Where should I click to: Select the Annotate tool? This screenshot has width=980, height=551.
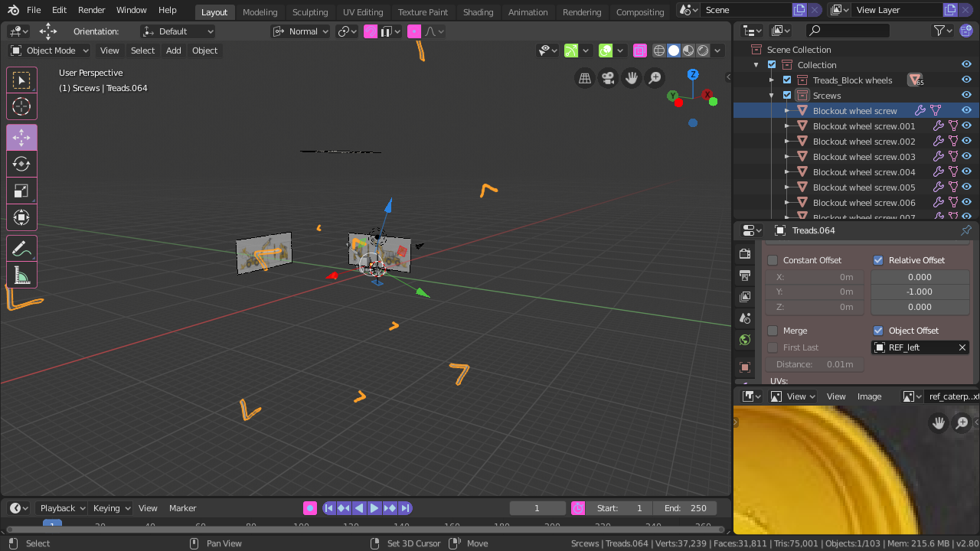point(21,249)
